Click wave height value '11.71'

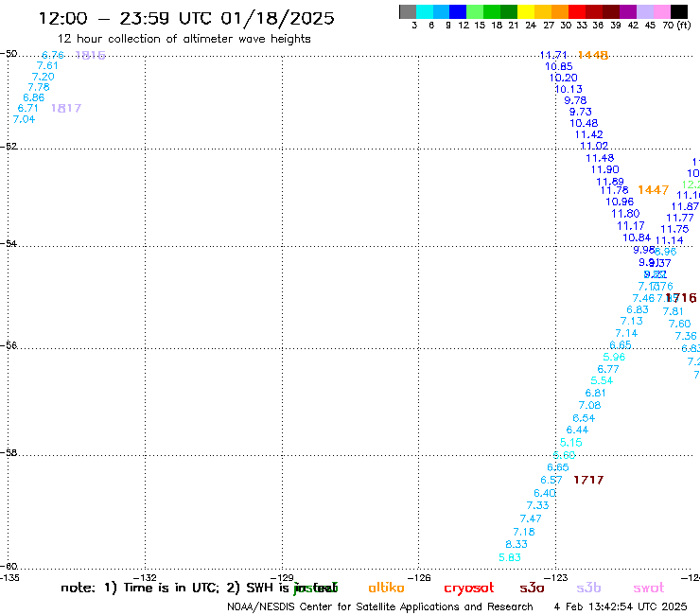click(553, 55)
